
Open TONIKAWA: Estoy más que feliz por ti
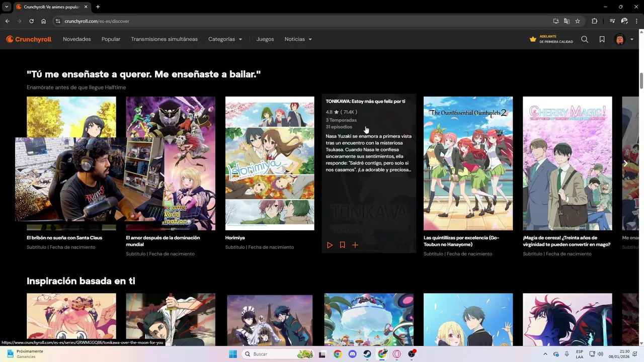pos(365,102)
